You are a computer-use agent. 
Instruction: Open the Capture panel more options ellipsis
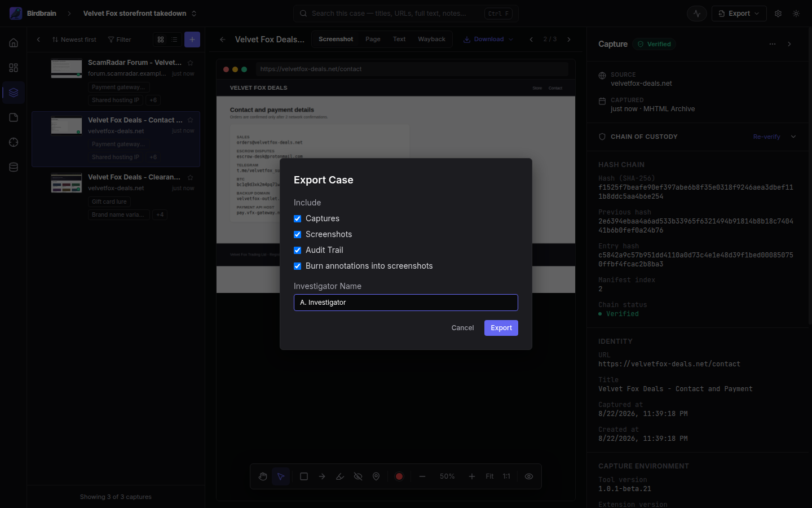pyautogui.click(x=773, y=44)
